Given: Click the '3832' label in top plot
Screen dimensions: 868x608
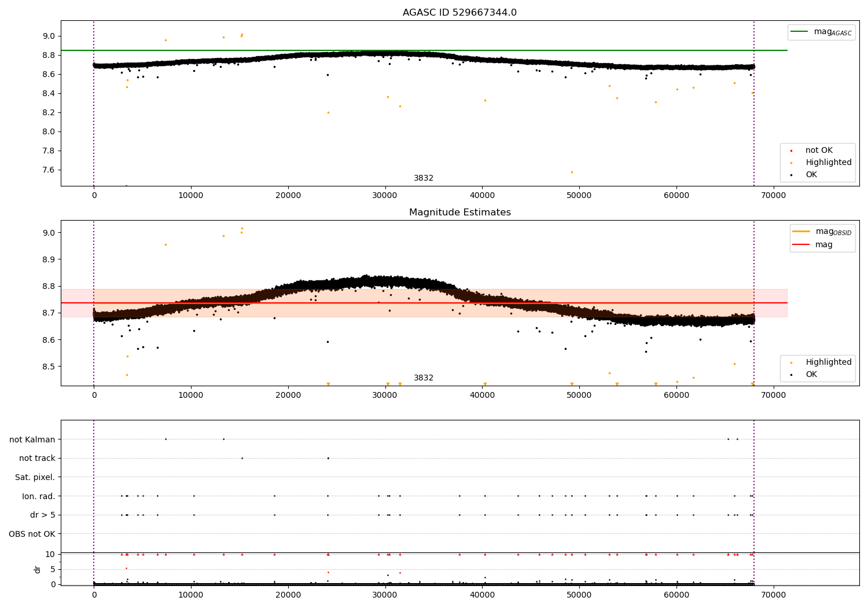Looking at the screenshot, I should 424,178.
